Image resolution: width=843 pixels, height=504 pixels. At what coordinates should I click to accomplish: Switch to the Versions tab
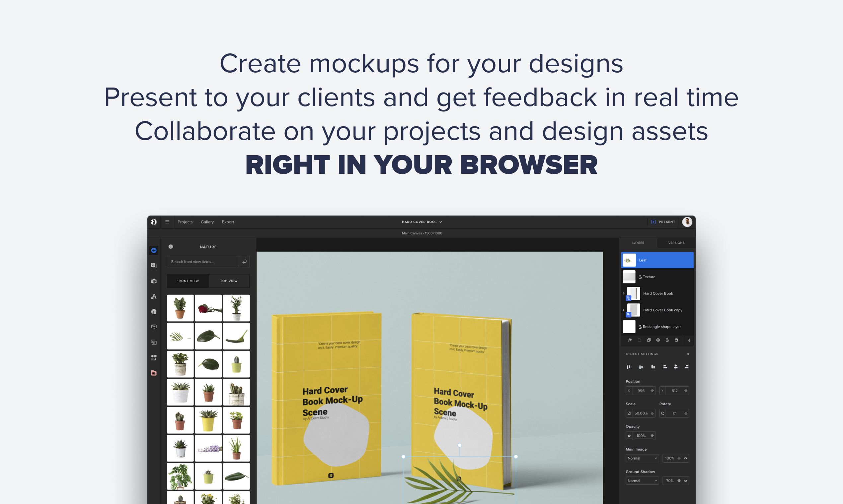coord(676,242)
